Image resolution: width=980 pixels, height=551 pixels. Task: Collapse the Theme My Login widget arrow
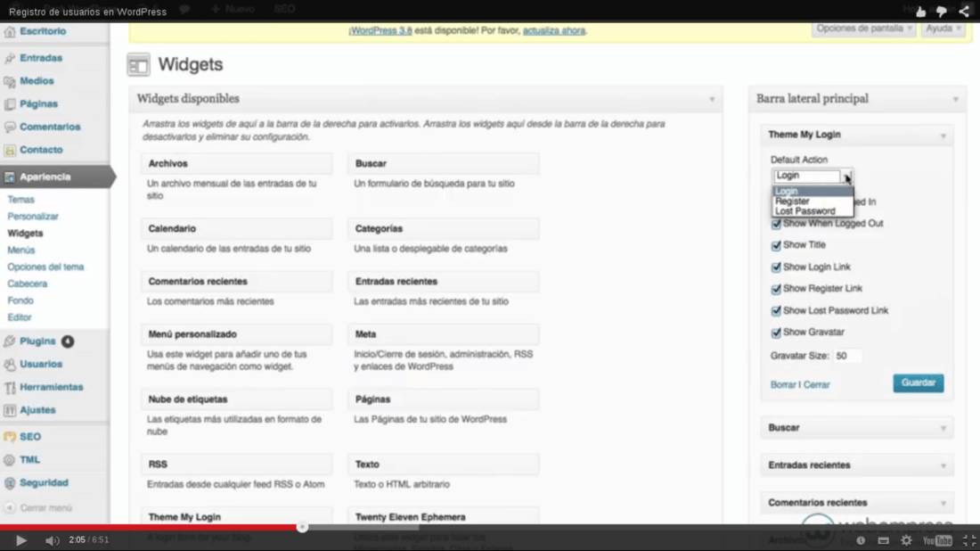(x=943, y=136)
